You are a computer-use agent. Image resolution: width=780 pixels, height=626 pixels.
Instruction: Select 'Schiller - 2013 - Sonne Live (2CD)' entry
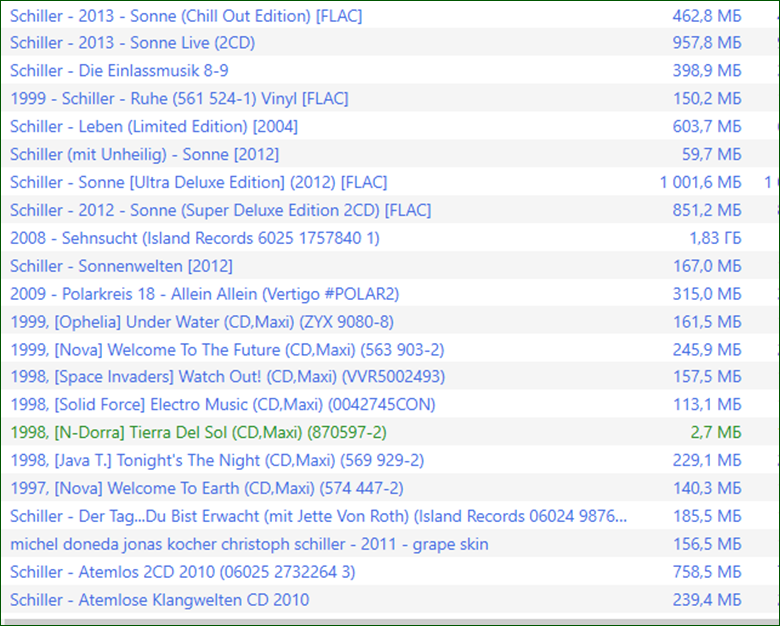[132, 43]
